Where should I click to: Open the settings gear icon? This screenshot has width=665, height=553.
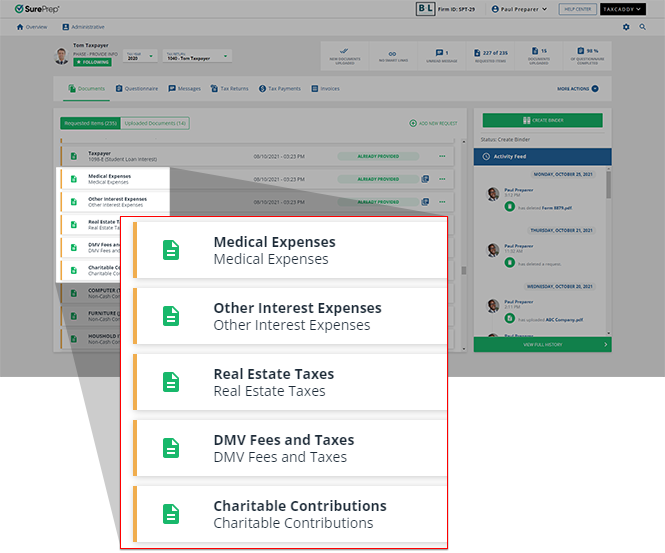[x=626, y=27]
